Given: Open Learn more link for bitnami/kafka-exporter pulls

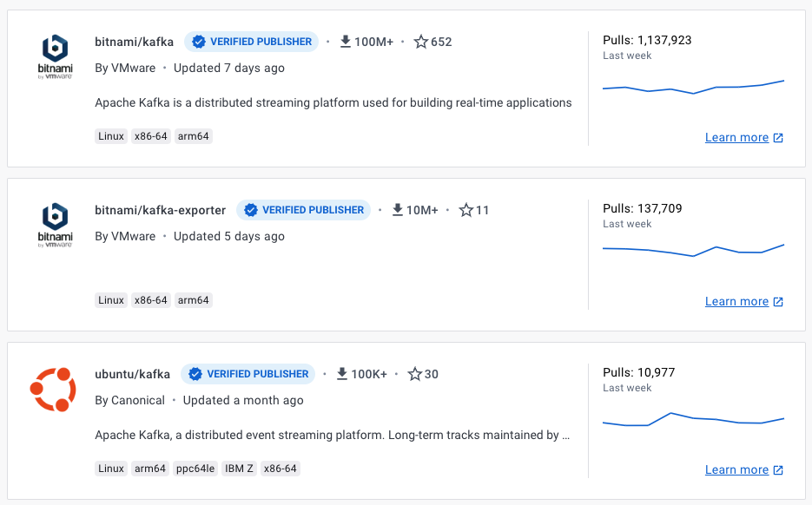Looking at the screenshot, I should pyautogui.click(x=736, y=302).
